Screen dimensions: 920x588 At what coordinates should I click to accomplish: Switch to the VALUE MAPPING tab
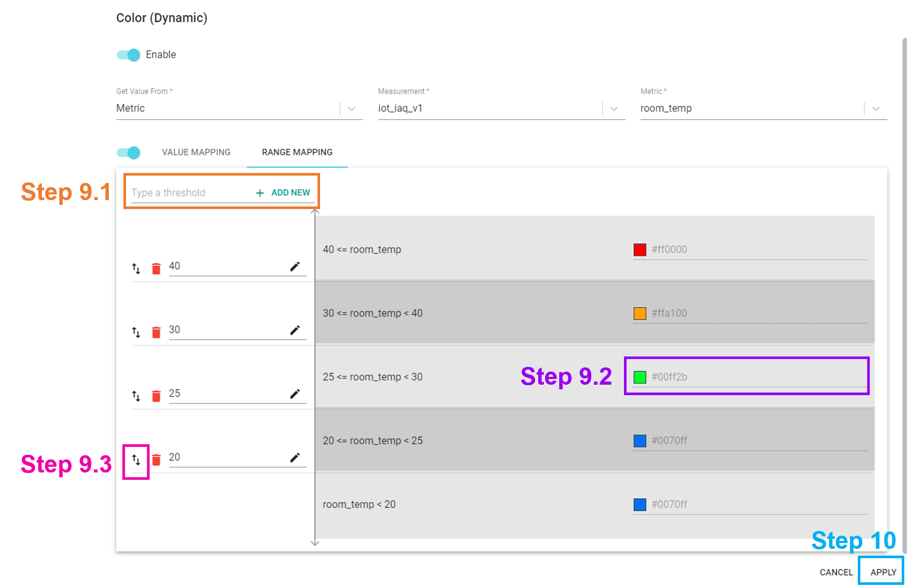[196, 152]
